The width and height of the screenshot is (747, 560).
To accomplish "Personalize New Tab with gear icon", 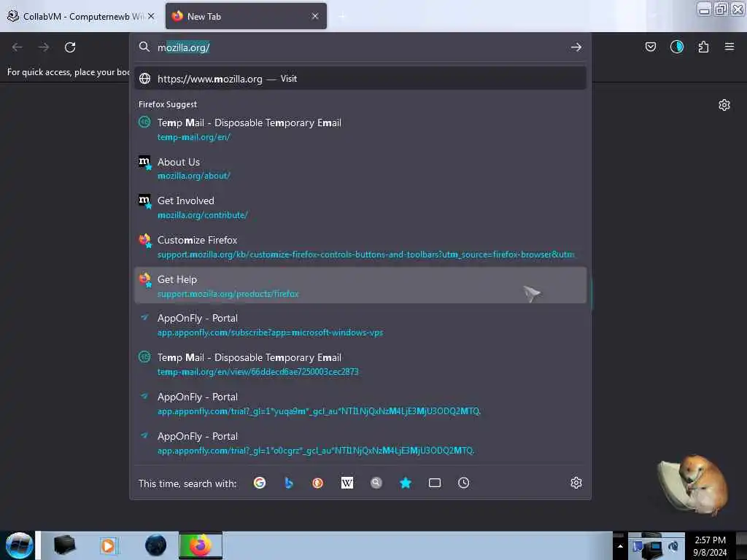I will tap(724, 105).
